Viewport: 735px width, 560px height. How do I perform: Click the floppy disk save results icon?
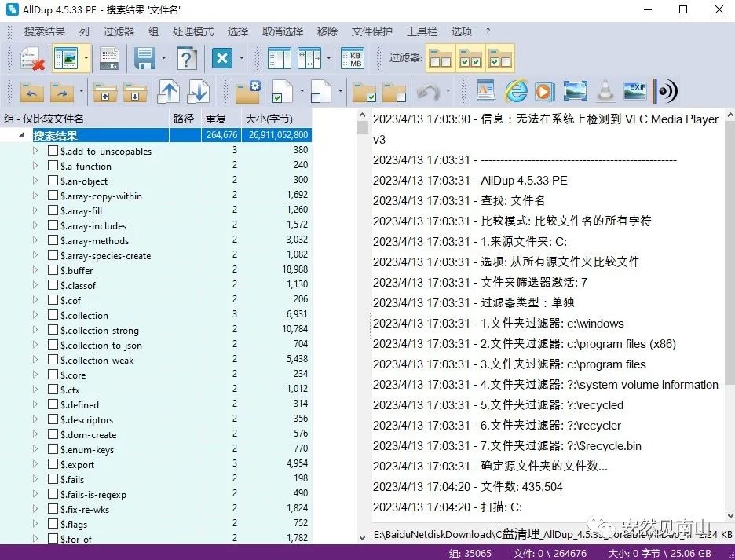[144, 59]
